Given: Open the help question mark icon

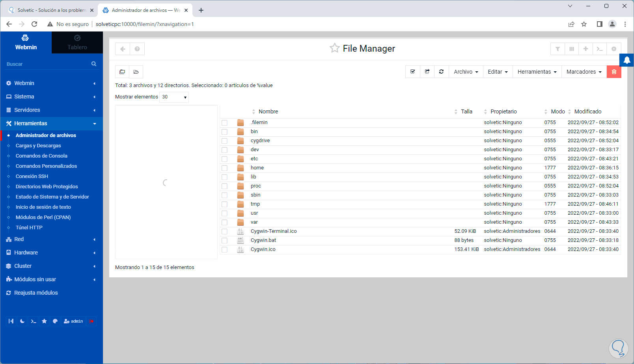Looking at the screenshot, I should click(137, 49).
